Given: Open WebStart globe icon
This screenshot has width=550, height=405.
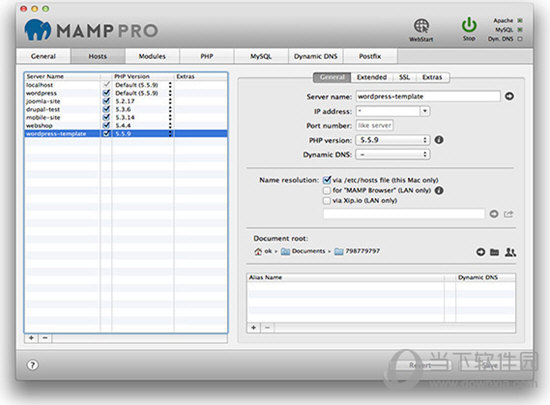Looking at the screenshot, I should (x=421, y=26).
